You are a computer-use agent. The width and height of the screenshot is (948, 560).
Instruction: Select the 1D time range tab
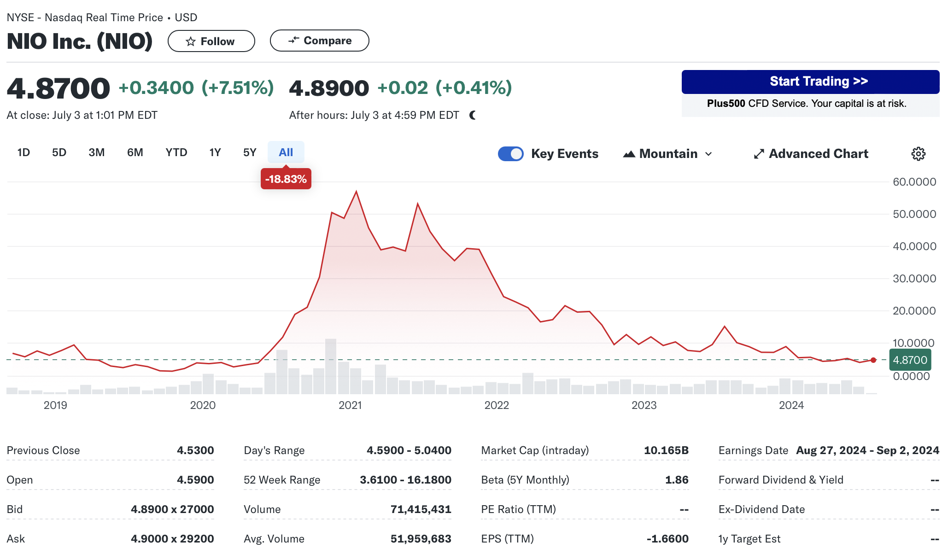coord(23,152)
